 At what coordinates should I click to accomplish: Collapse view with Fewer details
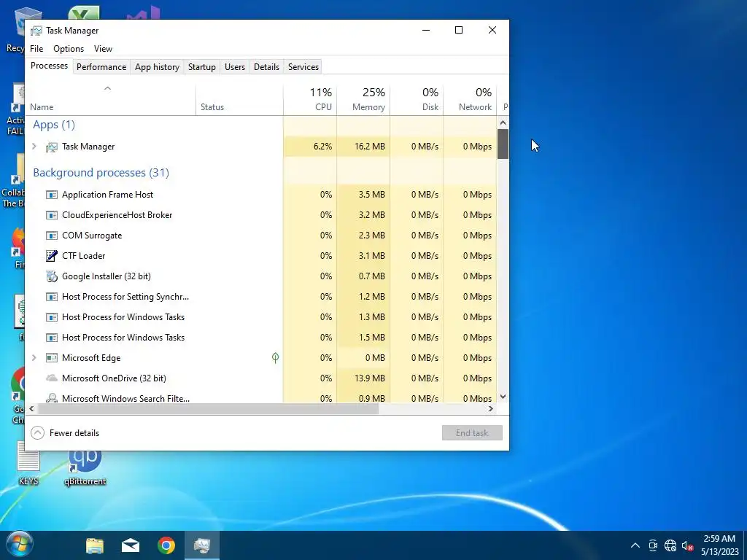point(65,433)
